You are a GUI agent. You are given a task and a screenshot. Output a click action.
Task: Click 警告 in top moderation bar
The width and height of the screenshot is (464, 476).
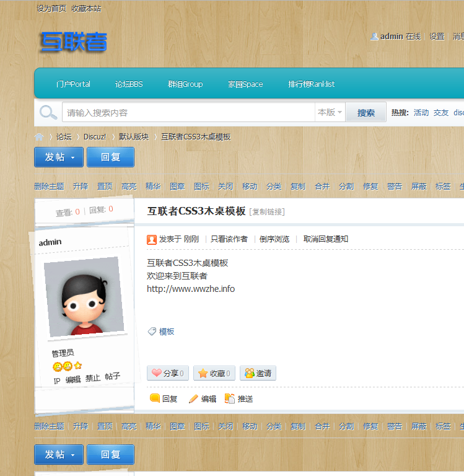pyautogui.click(x=395, y=186)
